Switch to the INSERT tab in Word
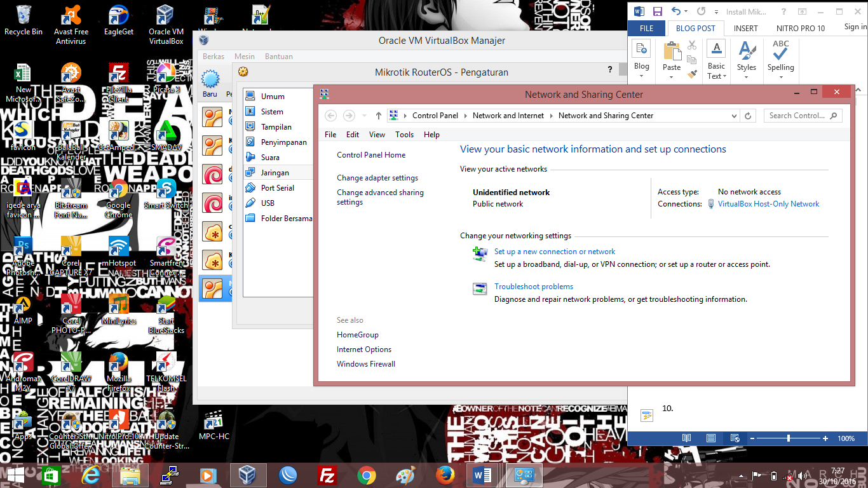The width and height of the screenshot is (868, 488). click(746, 28)
